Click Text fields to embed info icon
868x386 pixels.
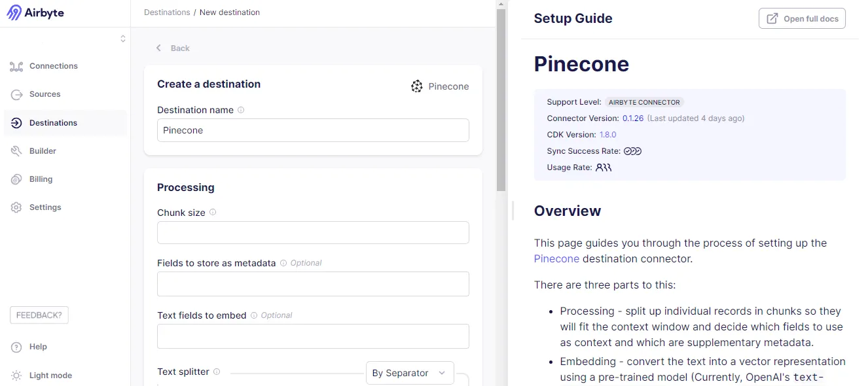coord(254,315)
